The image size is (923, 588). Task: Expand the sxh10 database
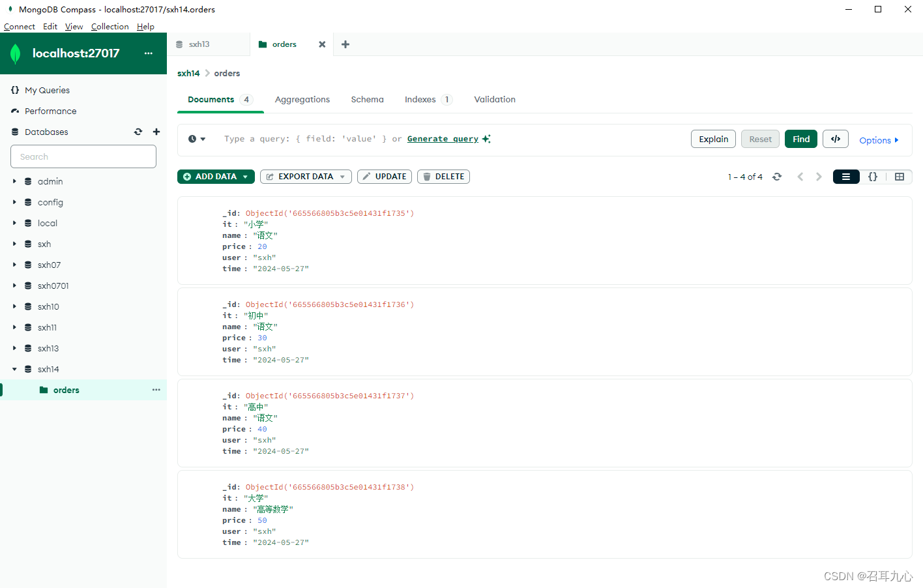[14, 306]
